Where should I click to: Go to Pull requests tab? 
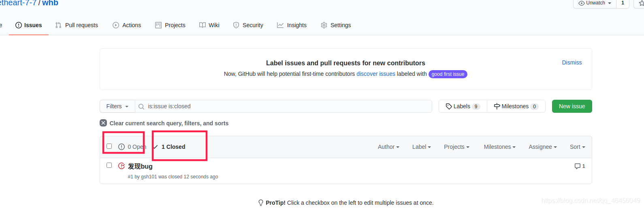pyautogui.click(x=77, y=25)
